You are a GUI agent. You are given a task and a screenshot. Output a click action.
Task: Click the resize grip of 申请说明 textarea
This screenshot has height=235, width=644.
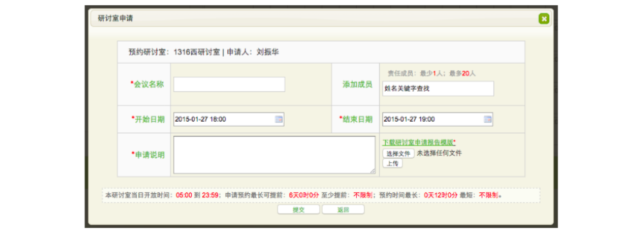[372, 171]
